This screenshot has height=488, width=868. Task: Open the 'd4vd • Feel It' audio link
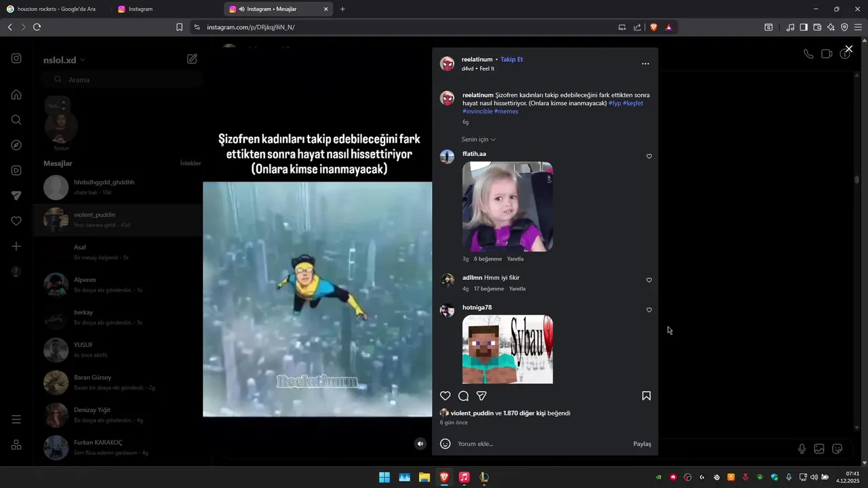[478, 69]
